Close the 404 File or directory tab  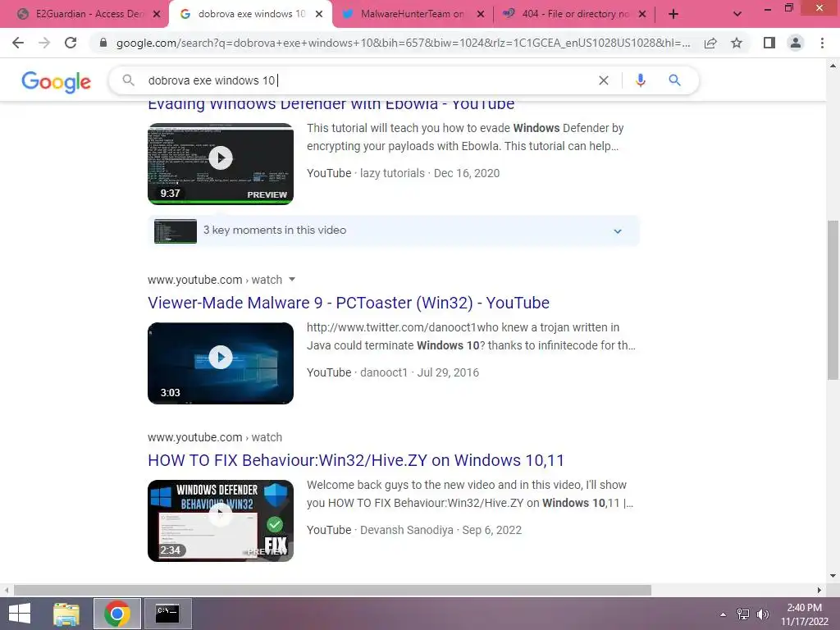(x=642, y=14)
